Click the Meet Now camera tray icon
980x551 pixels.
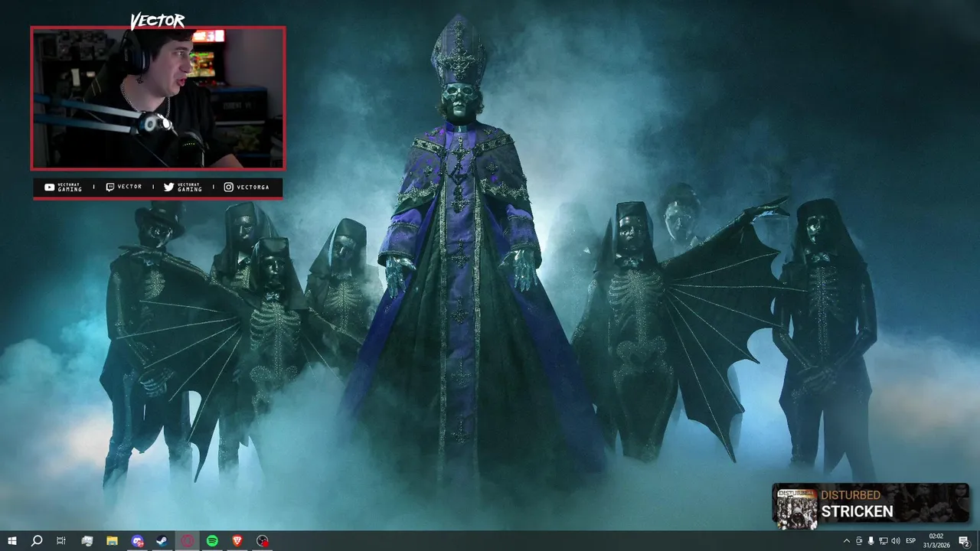pos(858,541)
